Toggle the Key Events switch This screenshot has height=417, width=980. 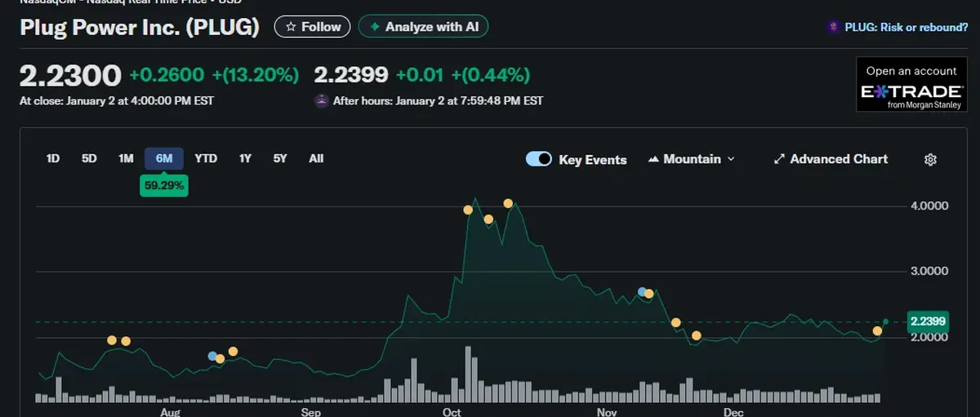click(x=539, y=159)
